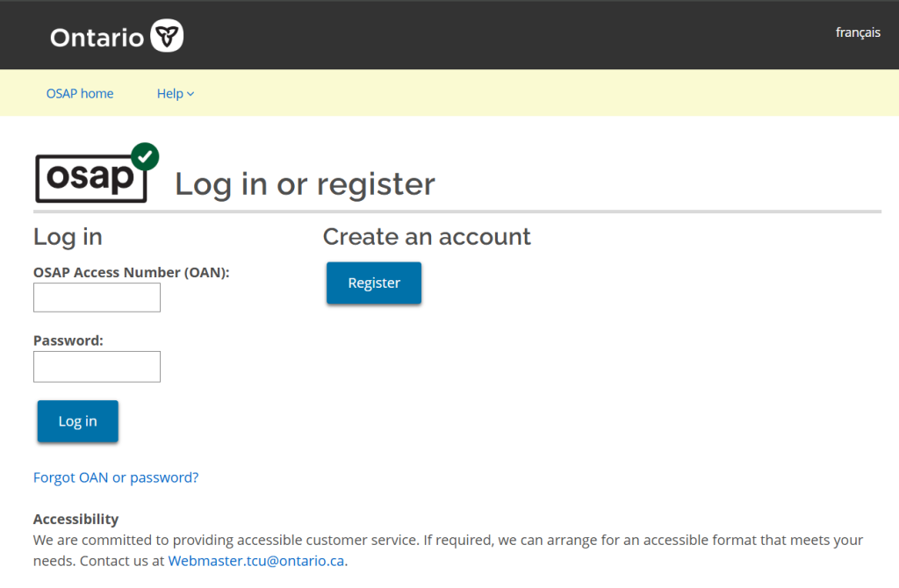Open the Help dropdown chevron
The image size is (899, 588).
(x=190, y=94)
